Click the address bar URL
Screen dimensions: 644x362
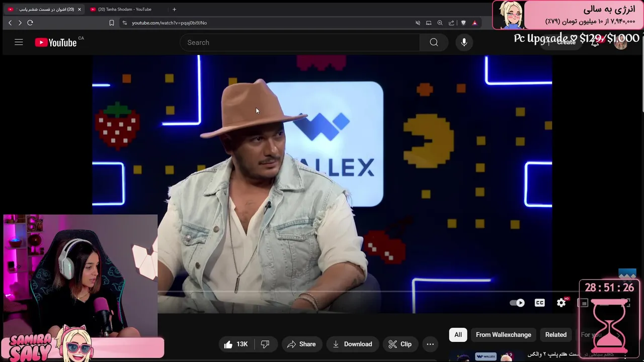[x=169, y=23]
